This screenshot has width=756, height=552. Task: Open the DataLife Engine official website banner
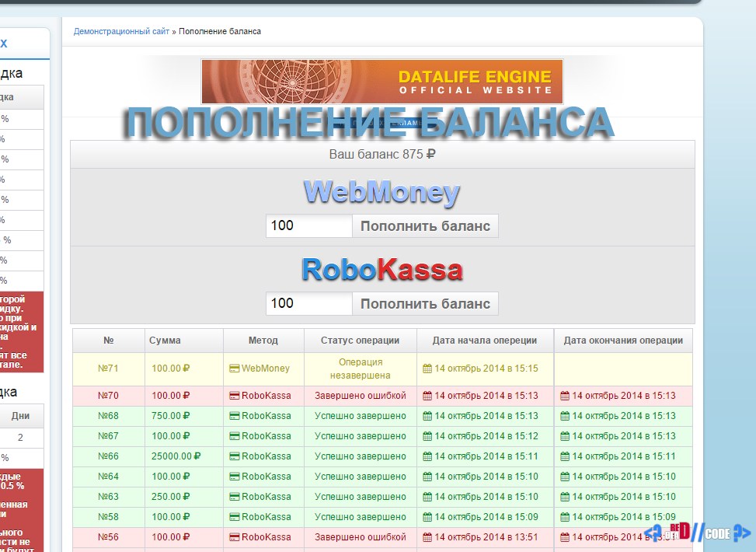(x=382, y=82)
